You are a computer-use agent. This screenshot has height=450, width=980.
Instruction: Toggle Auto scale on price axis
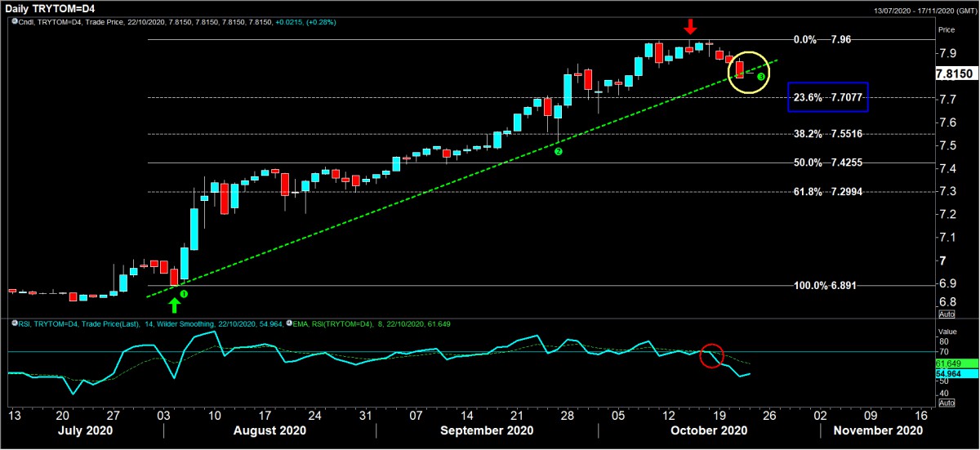(947, 314)
